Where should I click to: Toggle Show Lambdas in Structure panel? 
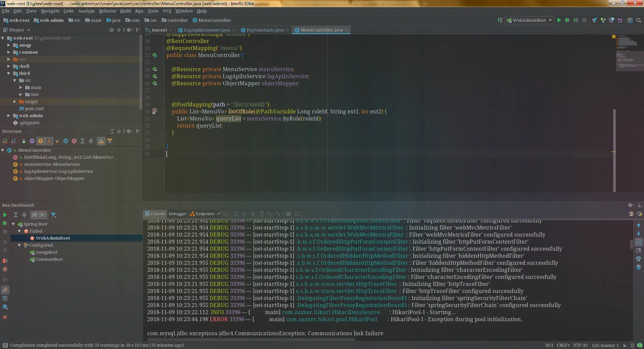[x=74, y=141]
